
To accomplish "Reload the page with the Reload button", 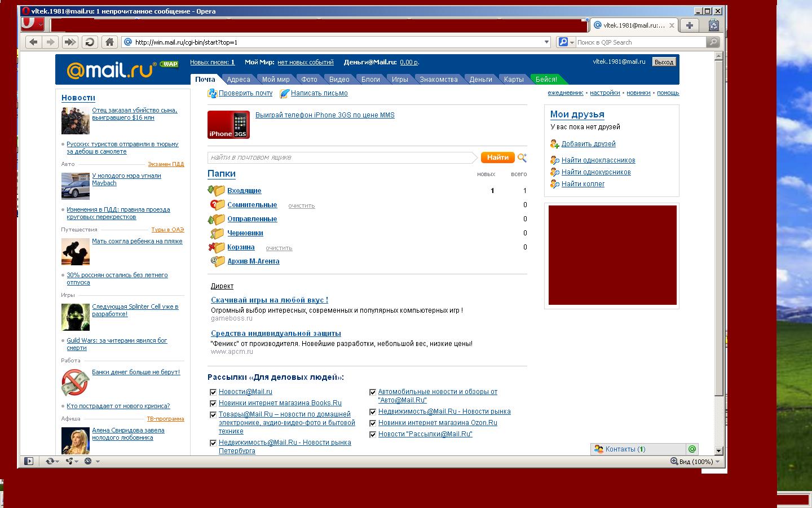I will (90, 42).
